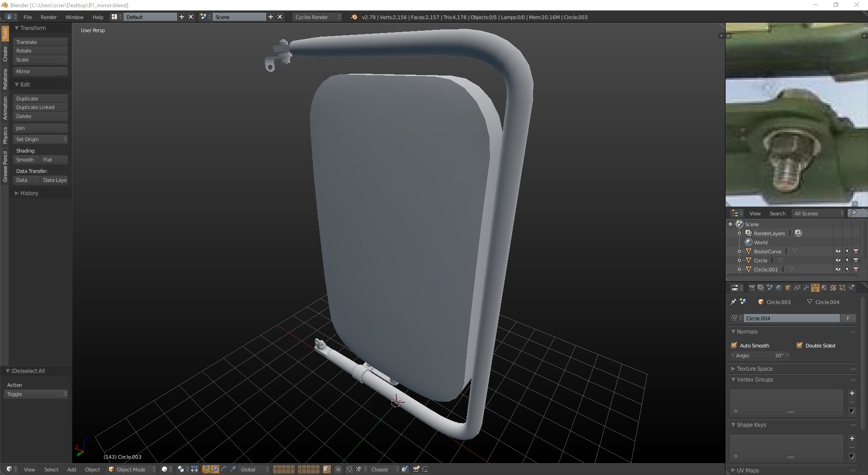
Task: Open the info editor type icon
Action: [11, 17]
